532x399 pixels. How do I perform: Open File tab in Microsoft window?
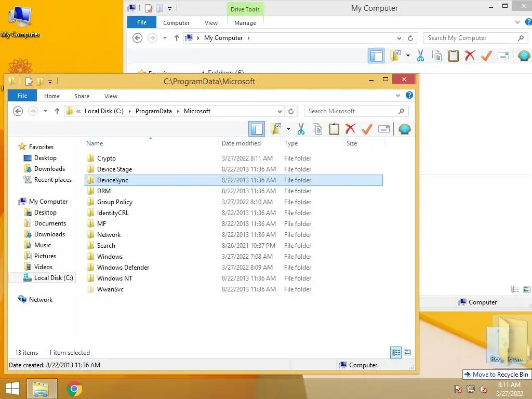click(x=22, y=96)
